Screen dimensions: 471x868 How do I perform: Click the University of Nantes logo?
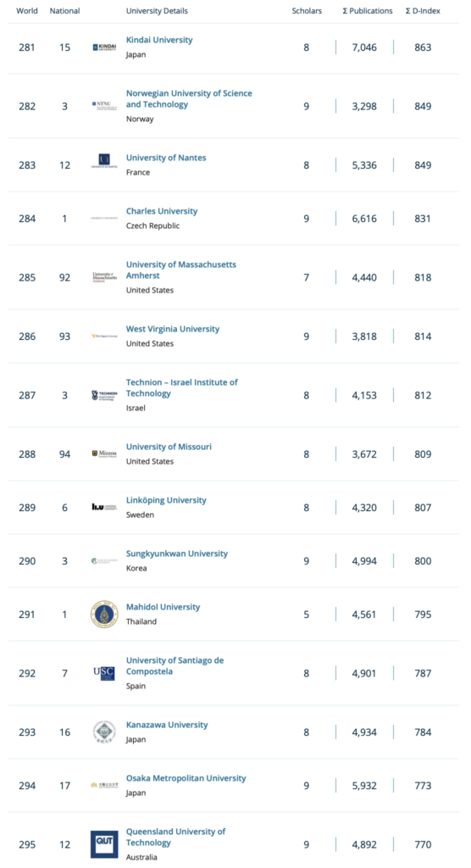point(104,161)
